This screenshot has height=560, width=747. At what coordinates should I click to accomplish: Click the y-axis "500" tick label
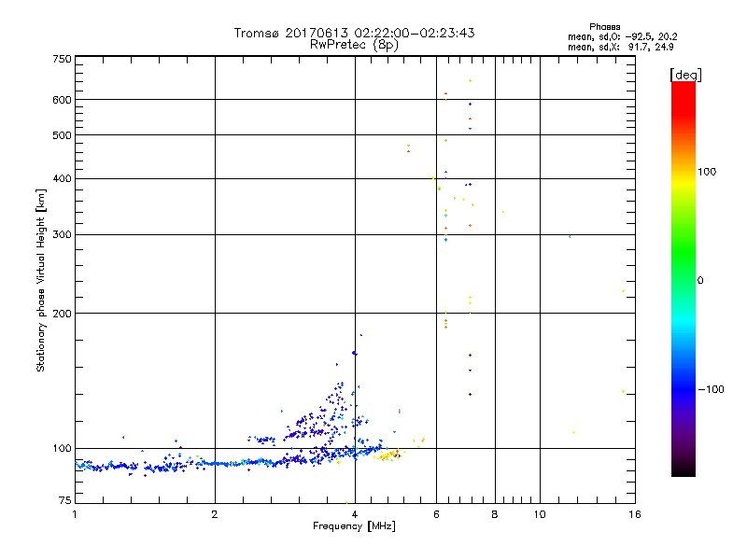pos(62,135)
